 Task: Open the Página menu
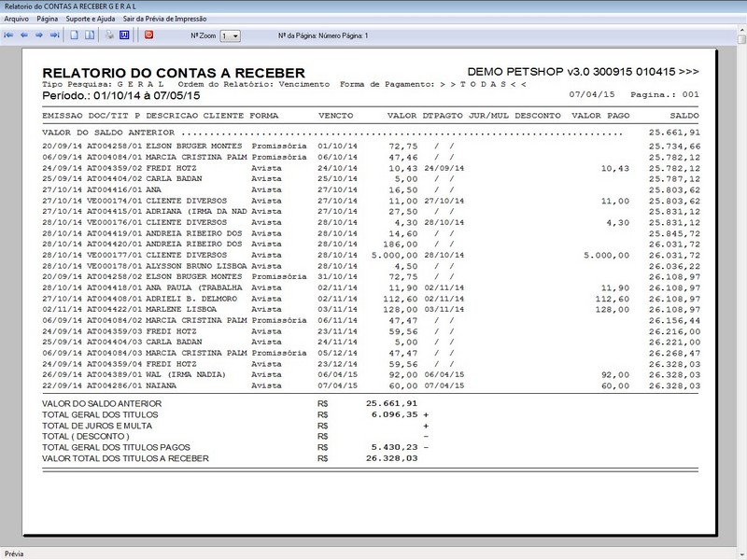click(x=48, y=19)
